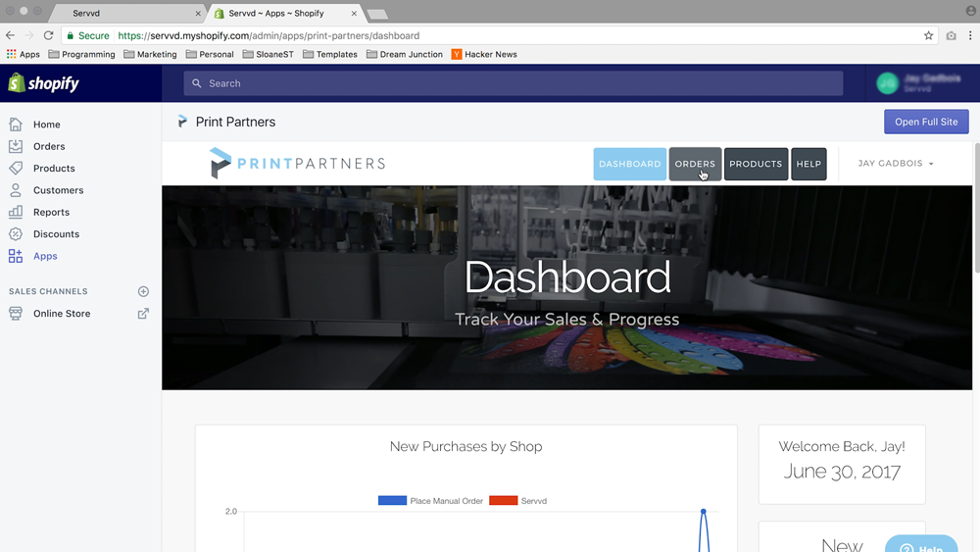Open Home in Shopify sidebar
Screen dimensions: 980x552
coord(47,125)
